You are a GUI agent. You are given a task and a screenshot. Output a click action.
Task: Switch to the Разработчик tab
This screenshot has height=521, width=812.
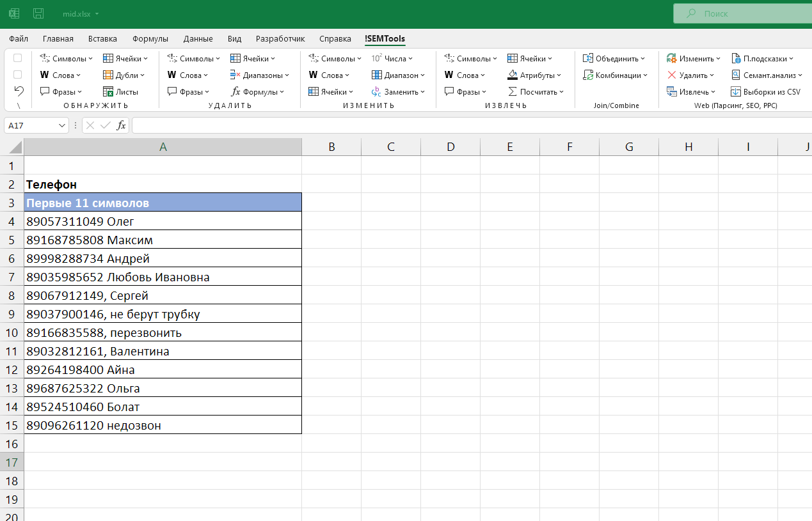click(x=280, y=38)
